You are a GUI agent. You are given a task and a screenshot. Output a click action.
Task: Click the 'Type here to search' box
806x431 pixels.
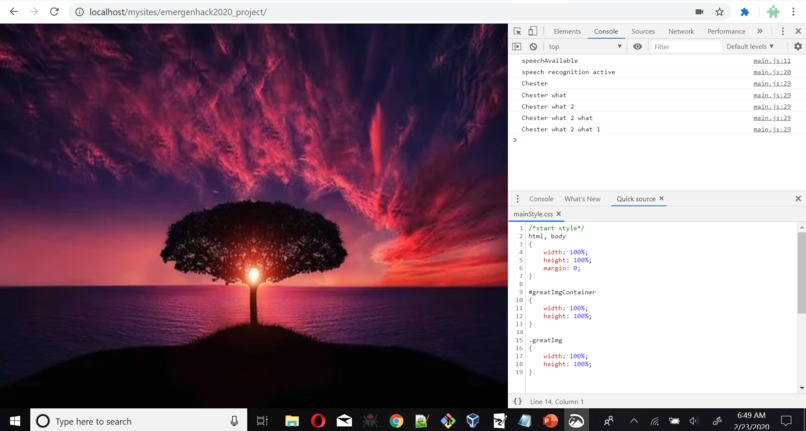[139, 421]
